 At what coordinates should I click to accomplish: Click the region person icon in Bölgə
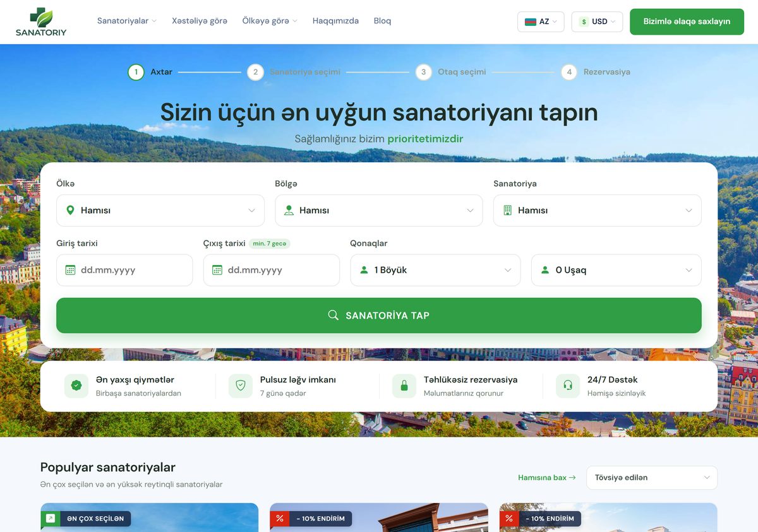click(289, 210)
